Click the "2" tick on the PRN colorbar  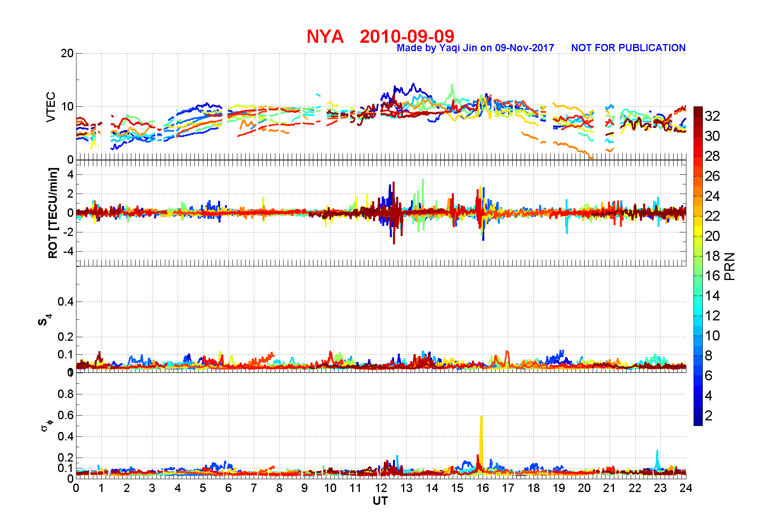click(709, 416)
